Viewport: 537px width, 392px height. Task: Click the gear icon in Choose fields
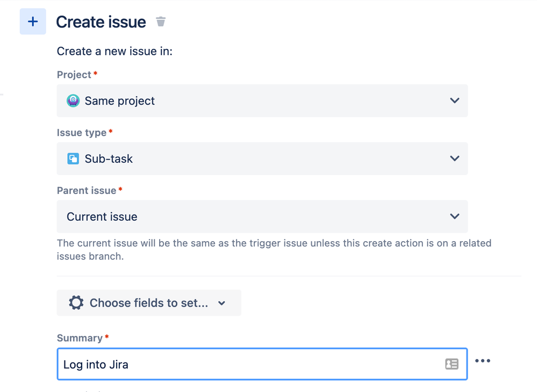point(76,303)
